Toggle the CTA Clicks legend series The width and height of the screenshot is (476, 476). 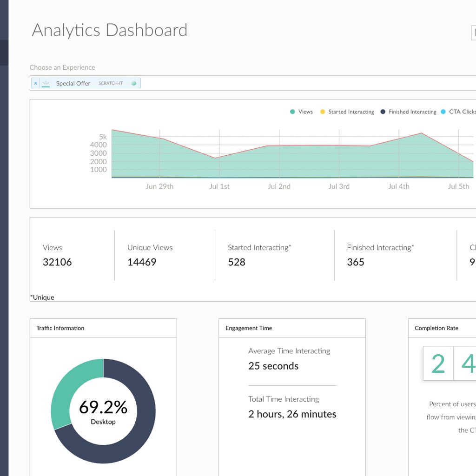[458, 112]
